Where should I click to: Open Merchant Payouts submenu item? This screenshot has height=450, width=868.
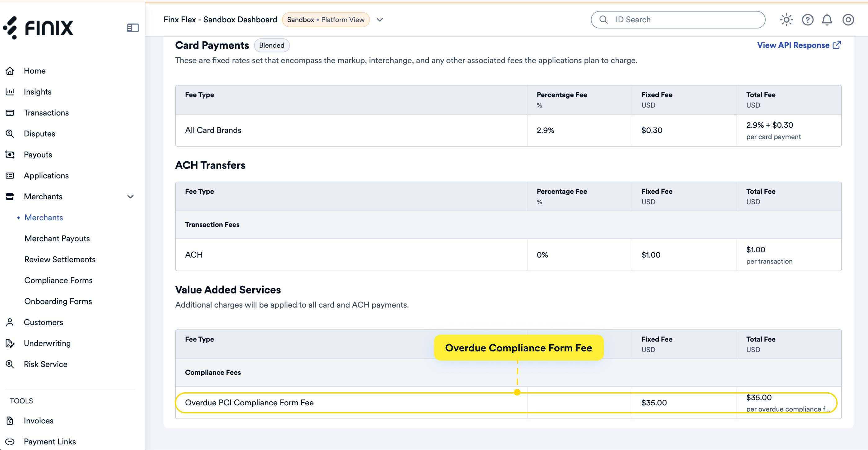coord(57,238)
